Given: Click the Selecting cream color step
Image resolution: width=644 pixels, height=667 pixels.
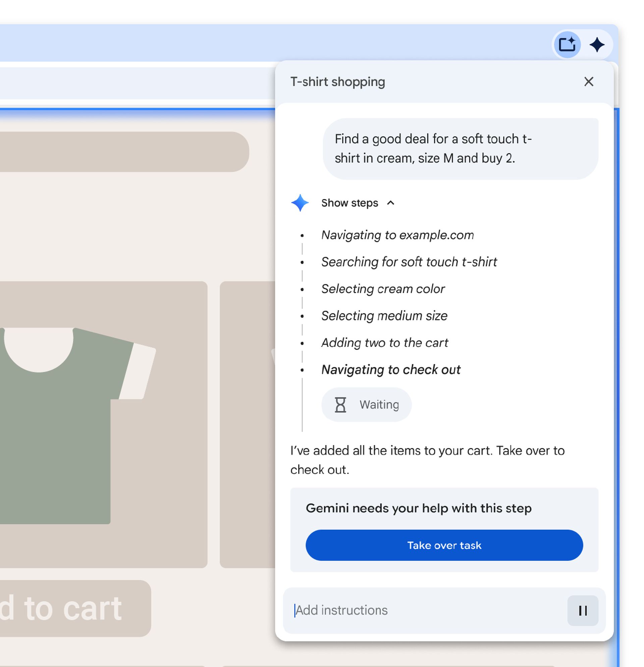Looking at the screenshot, I should coord(383,289).
